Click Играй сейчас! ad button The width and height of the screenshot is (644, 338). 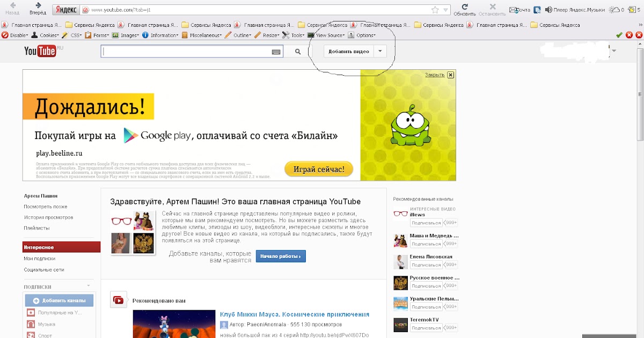[319, 170]
